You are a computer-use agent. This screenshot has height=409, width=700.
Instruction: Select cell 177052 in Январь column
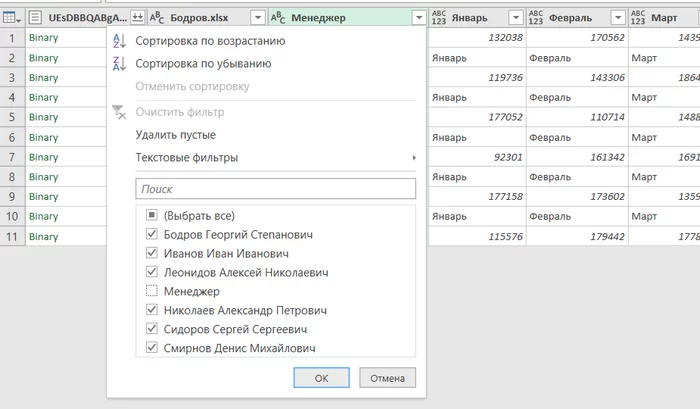pyautogui.click(x=477, y=117)
